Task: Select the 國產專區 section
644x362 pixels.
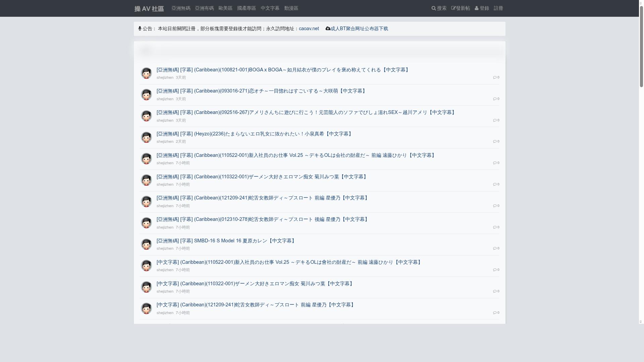Action: pos(247,8)
